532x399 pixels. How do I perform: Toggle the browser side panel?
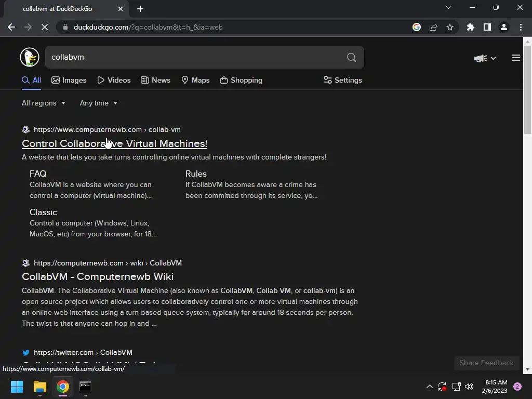click(487, 27)
